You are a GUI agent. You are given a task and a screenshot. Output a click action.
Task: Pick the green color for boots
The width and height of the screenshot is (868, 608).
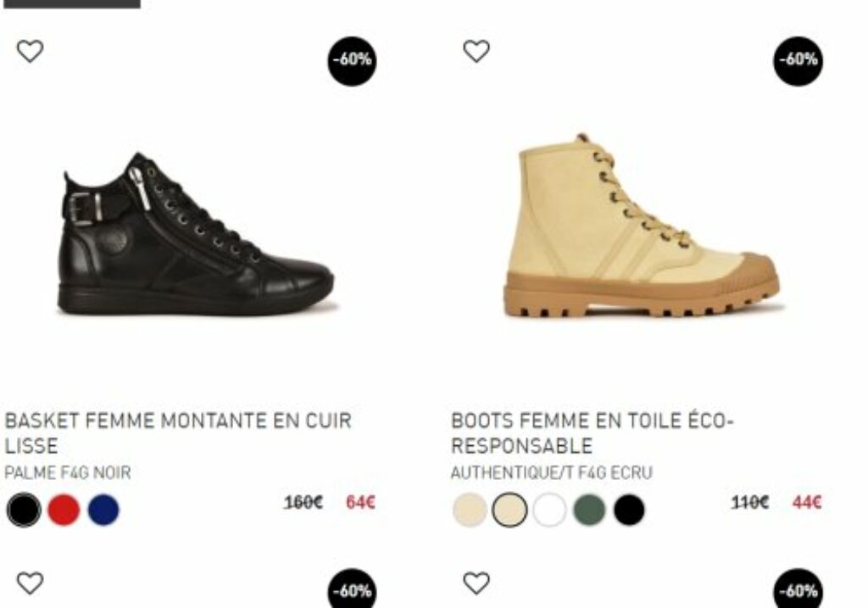[x=589, y=510]
